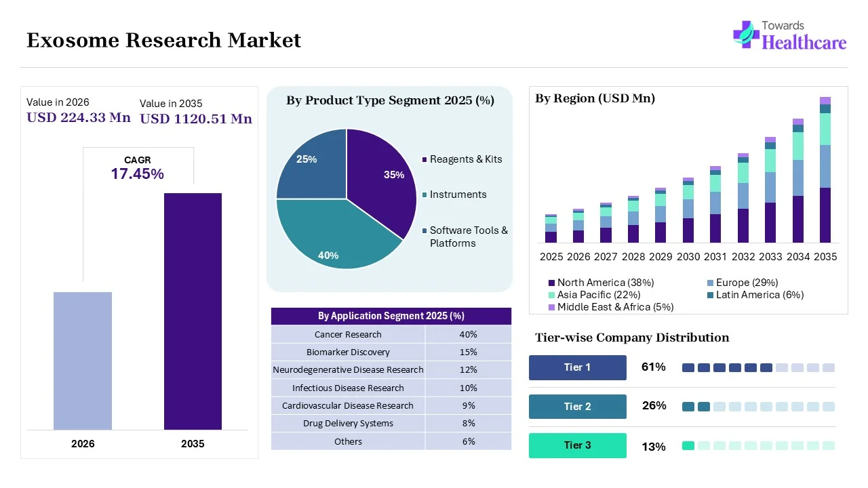Viewport: 868px width, 488px height.
Task: Click 12% value in Neurodegenerative row
Action: (x=468, y=369)
